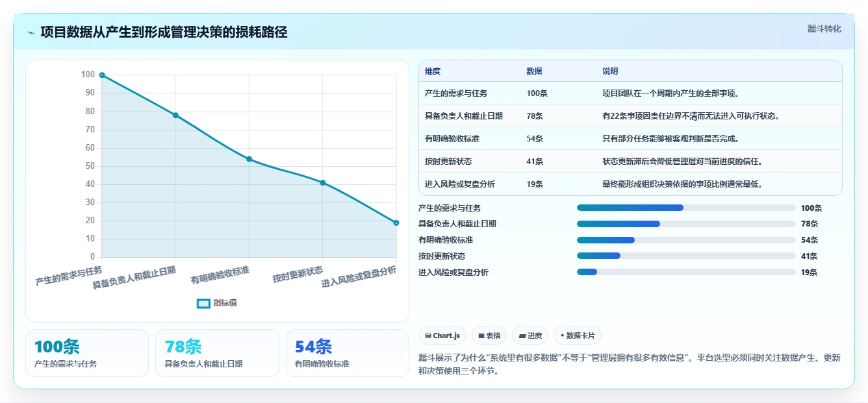868x403 pixels.
Task: Click the chart data point at 54
Action: [249, 159]
